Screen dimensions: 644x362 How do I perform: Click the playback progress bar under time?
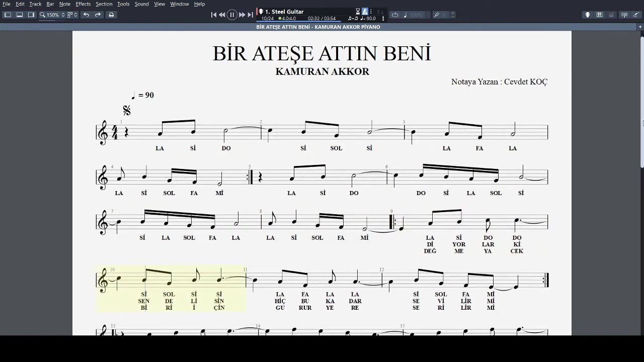click(x=322, y=22)
